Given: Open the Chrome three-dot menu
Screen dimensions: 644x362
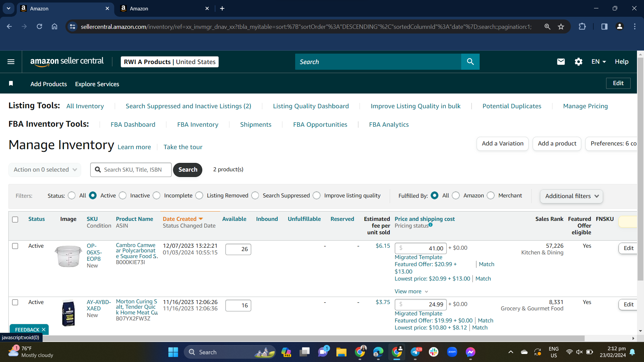Looking at the screenshot, I should click(x=635, y=26).
